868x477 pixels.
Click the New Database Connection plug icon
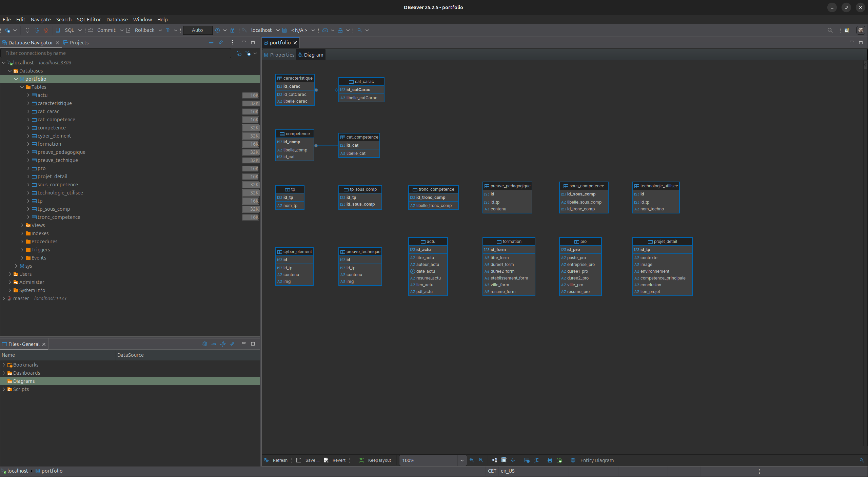(8, 30)
